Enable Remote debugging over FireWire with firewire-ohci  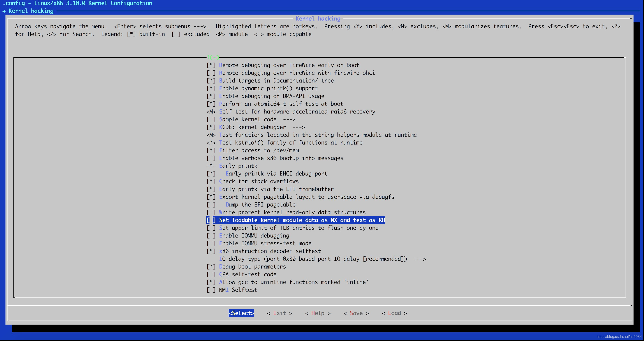tap(211, 73)
